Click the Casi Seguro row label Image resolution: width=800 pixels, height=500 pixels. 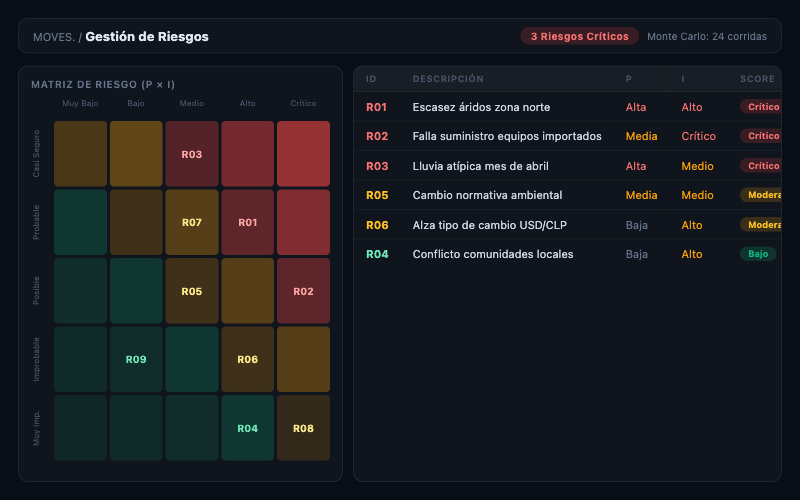click(x=36, y=154)
